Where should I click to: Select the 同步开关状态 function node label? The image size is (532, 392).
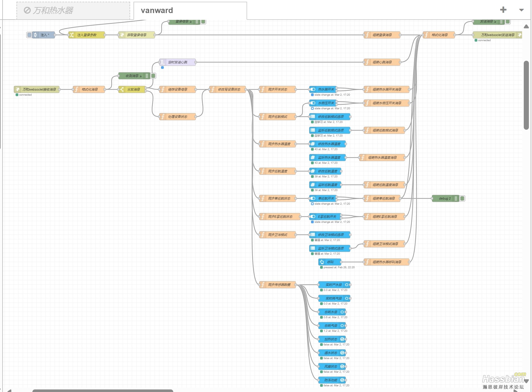278,89
